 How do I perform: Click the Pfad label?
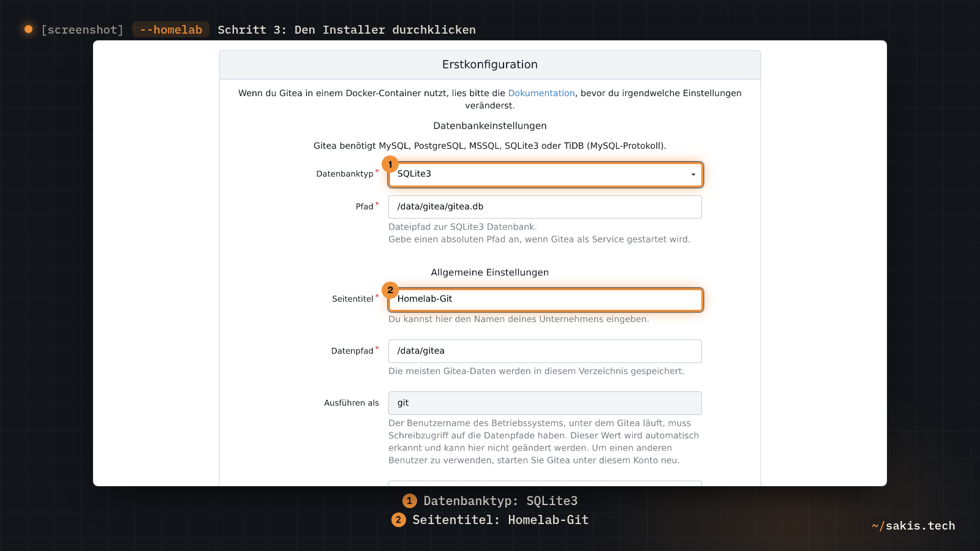(364, 207)
